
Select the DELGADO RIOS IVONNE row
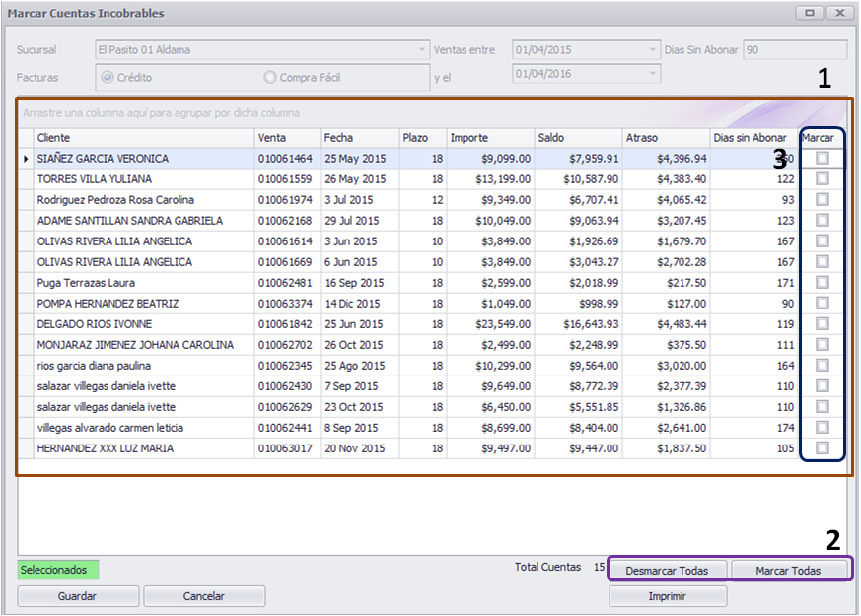click(x=408, y=324)
